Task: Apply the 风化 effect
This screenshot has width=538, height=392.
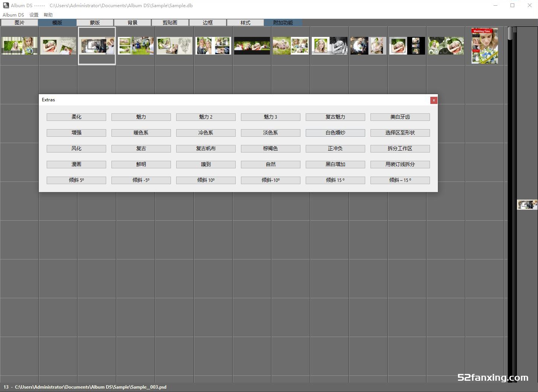Action: (x=76, y=149)
